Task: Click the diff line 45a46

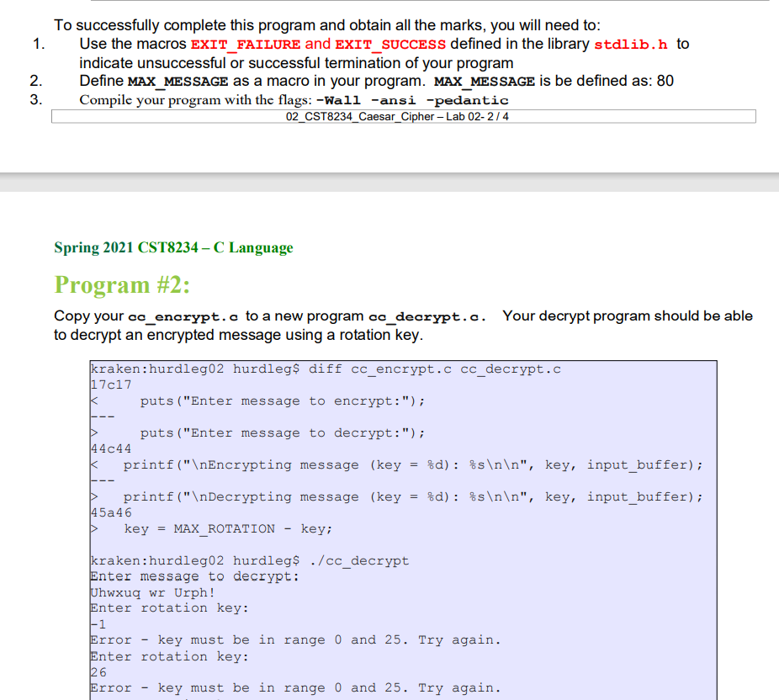Action: pyautogui.click(x=111, y=512)
